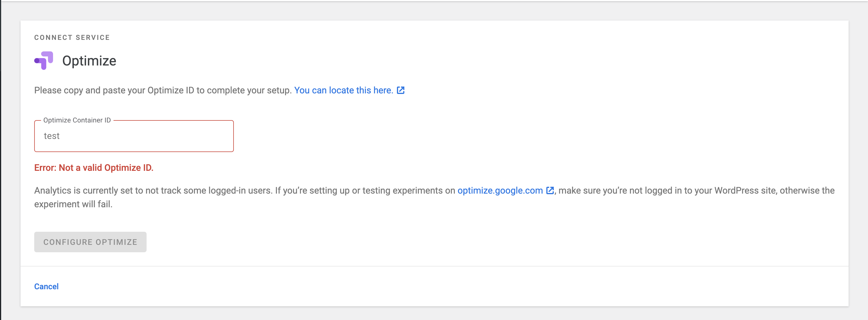The height and width of the screenshot is (320, 868).
Task: Click the "Optimize" page heading
Action: [x=89, y=61]
